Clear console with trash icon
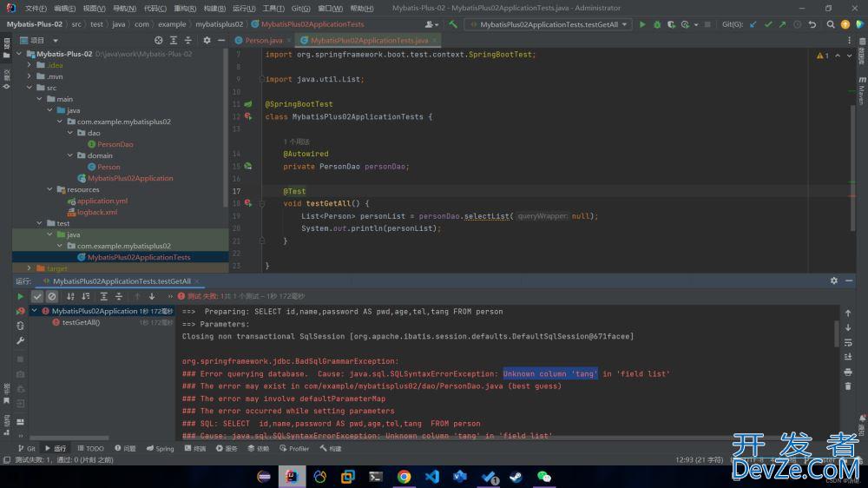Screen dimensions: 868x488 click(x=848, y=386)
